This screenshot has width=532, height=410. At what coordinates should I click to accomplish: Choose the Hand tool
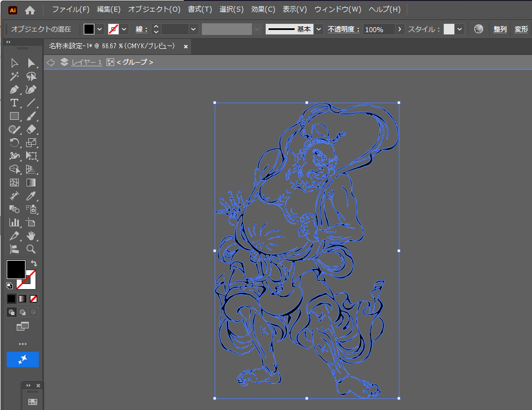[x=32, y=236]
